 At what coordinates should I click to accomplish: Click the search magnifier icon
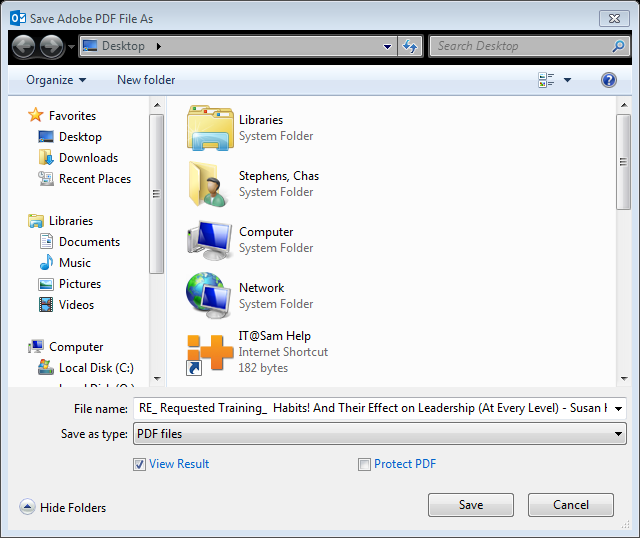click(x=618, y=46)
